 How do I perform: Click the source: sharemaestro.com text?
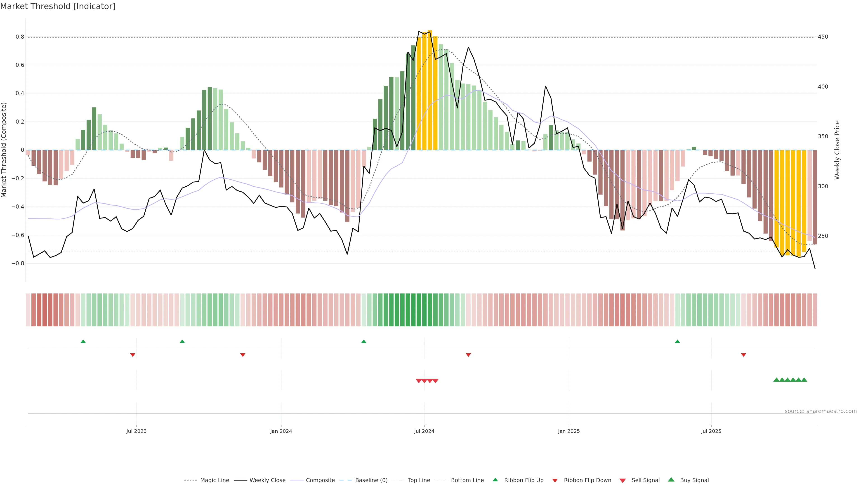click(821, 411)
